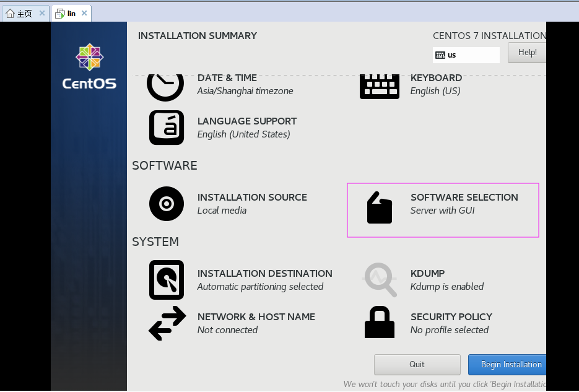579x392 pixels.
Task: Click the keyboard icon in layout indicator
Action: pos(440,55)
